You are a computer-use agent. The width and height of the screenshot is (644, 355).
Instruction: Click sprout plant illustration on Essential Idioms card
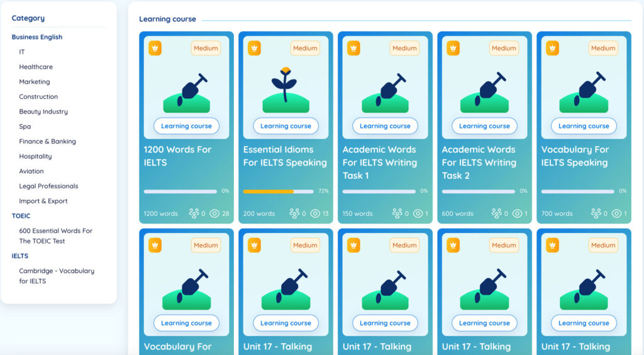tap(286, 91)
